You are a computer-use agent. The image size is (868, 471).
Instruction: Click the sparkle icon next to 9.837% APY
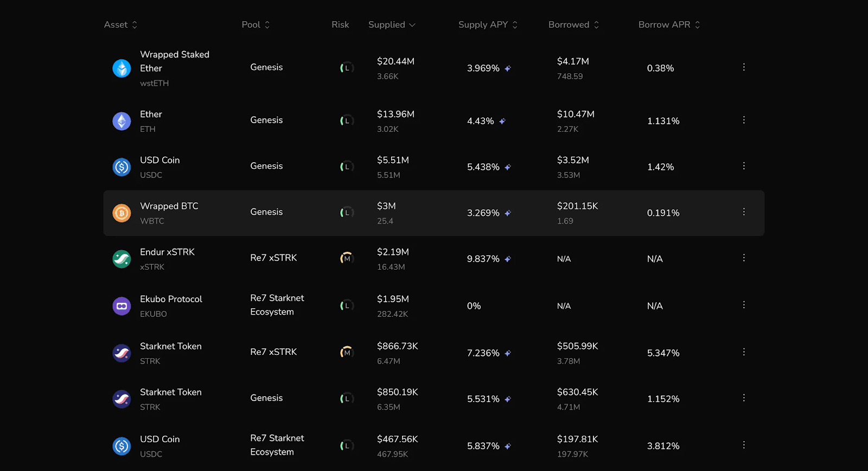pyautogui.click(x=508, y=259)
